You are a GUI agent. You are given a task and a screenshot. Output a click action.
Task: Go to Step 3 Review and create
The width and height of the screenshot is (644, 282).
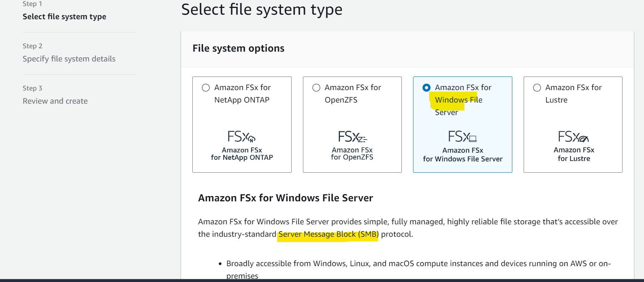[x=55, y=101]
